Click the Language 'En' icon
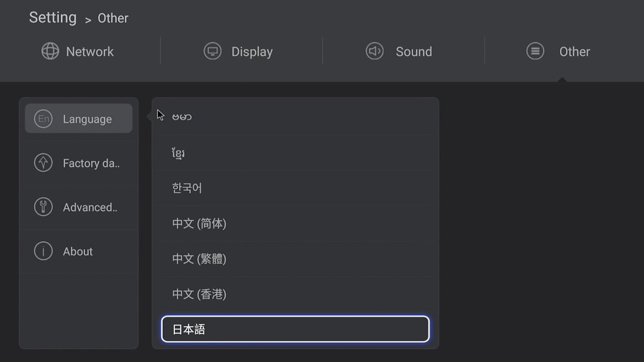 coord(43,119)
